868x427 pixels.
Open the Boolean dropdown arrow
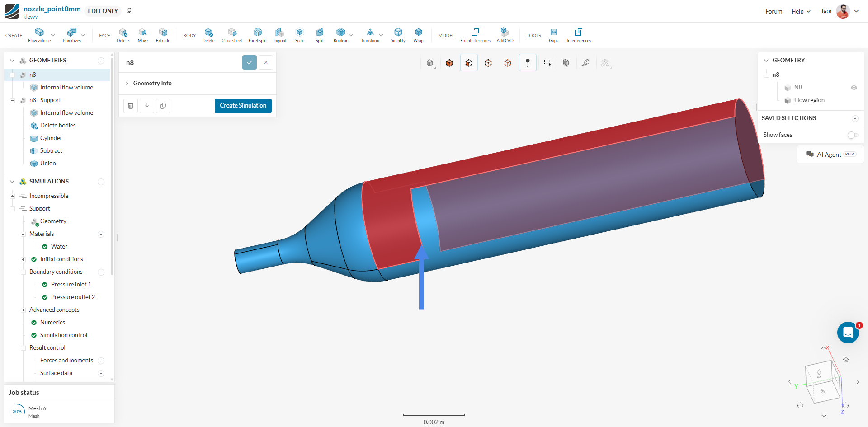point(351,35)
